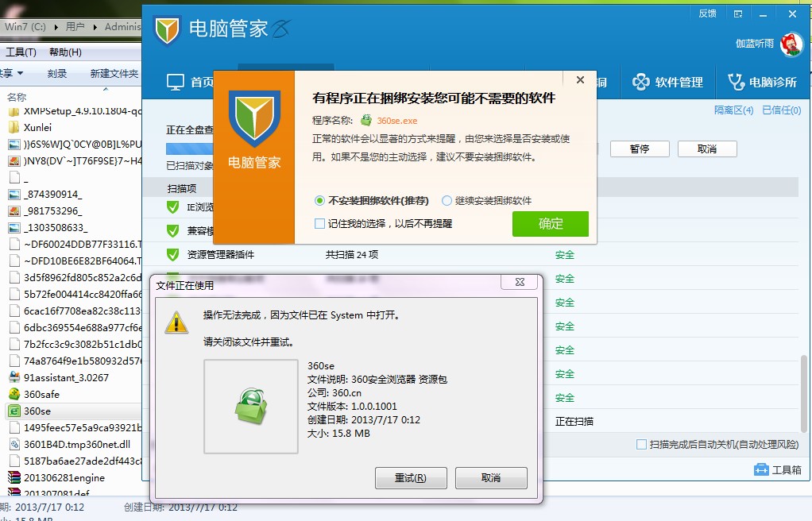
Task: Click green check beside IE浏览 row
Action: (x=173, y=207)
